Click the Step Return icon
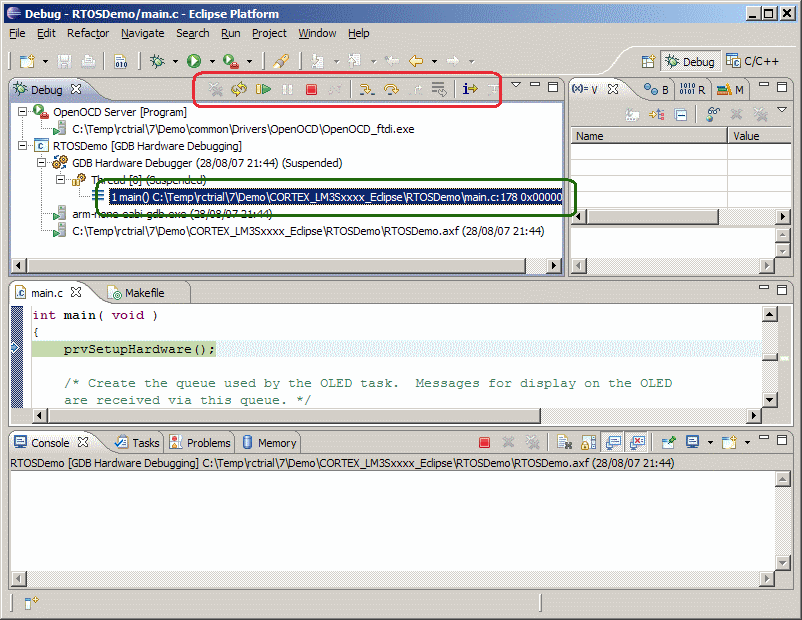Image resolution: width=802 pixels, height=620 pixels. [416, 90]
